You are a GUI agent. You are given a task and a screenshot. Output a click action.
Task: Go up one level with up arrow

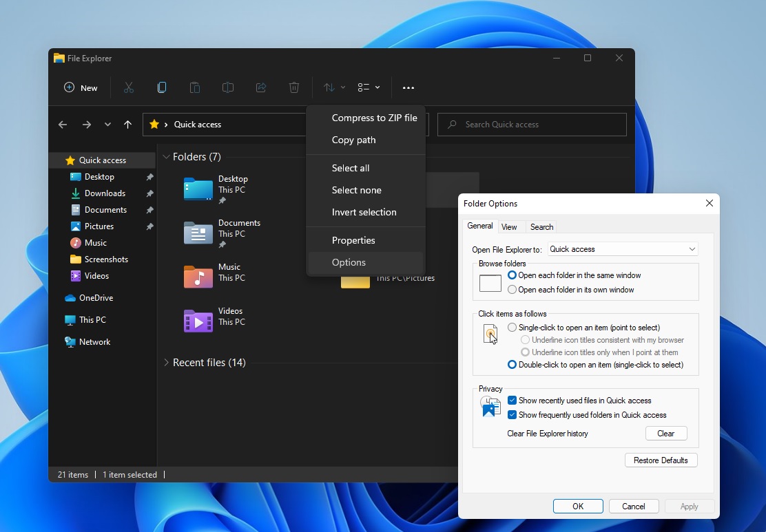(127, 125)
